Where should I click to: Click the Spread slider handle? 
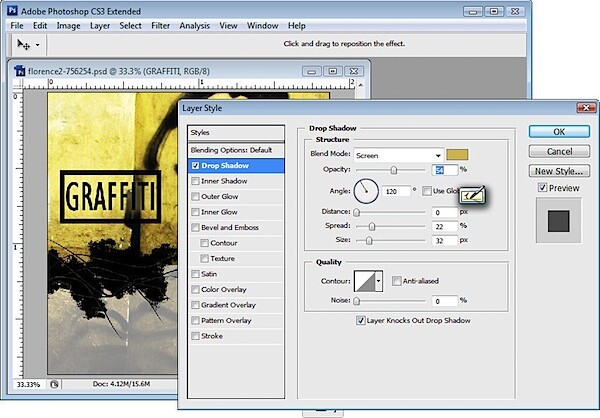[372, 227]
